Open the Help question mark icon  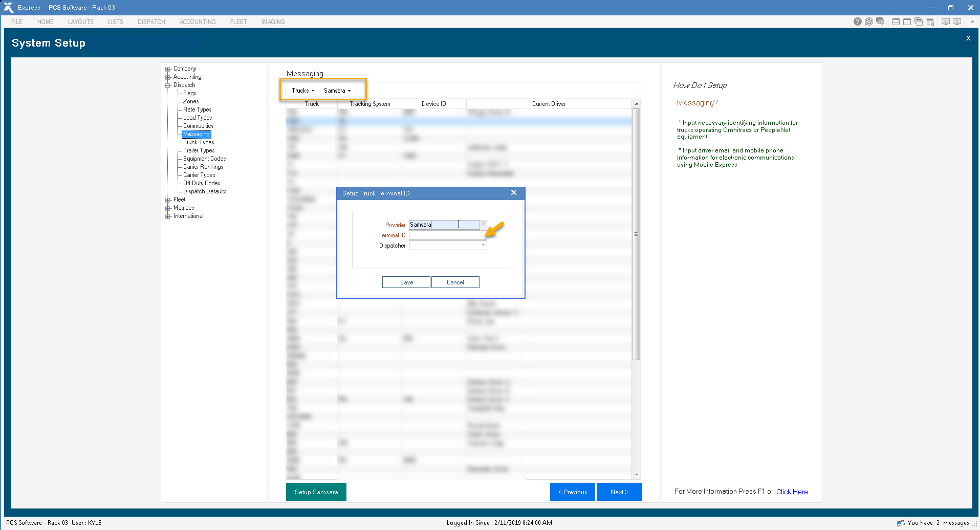[x=857, y=21]
